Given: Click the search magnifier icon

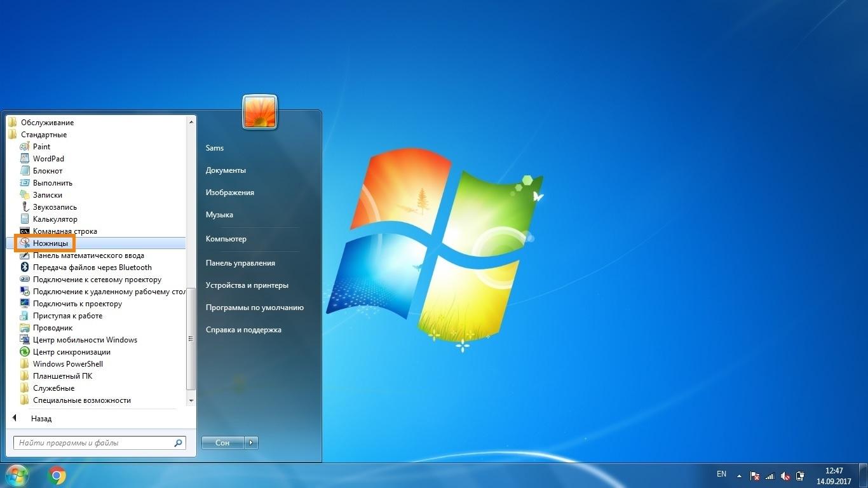Looking at the screenshot, I should click(179, 443).
